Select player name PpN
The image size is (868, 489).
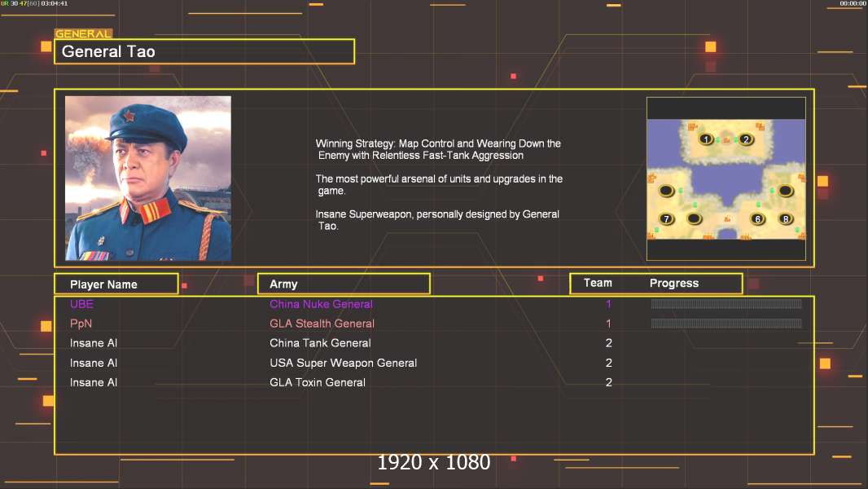click(81, 324)
